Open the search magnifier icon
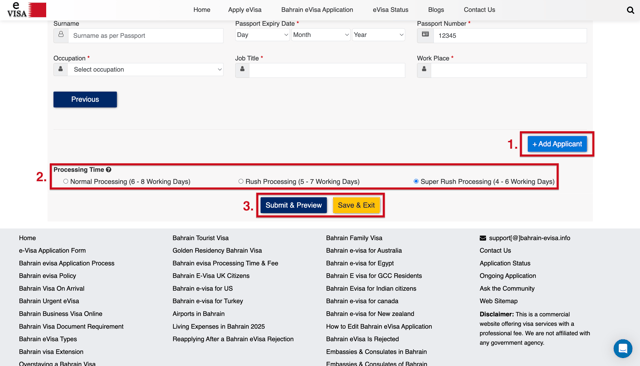This screenshot has width=640, height=366. [x=630, y=10]
